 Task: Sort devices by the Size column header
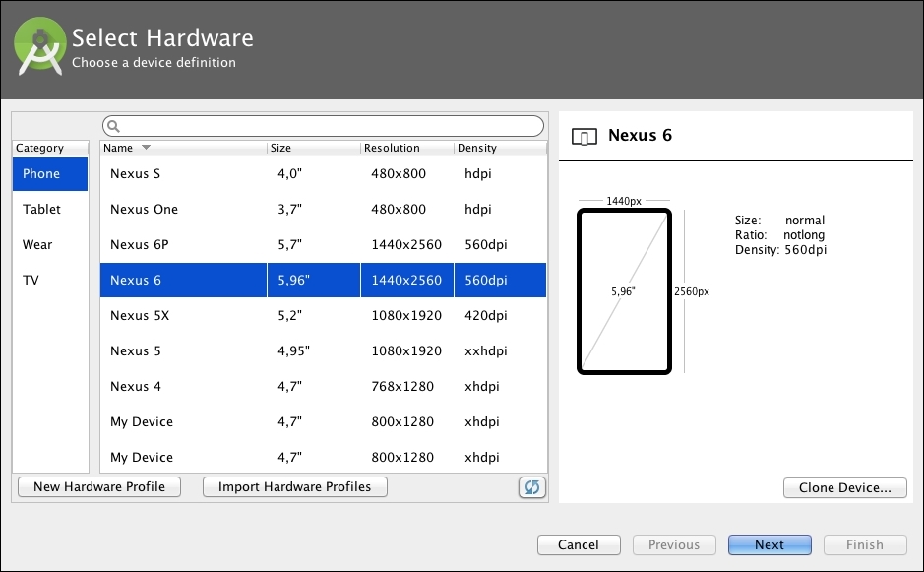click(314, 148)
